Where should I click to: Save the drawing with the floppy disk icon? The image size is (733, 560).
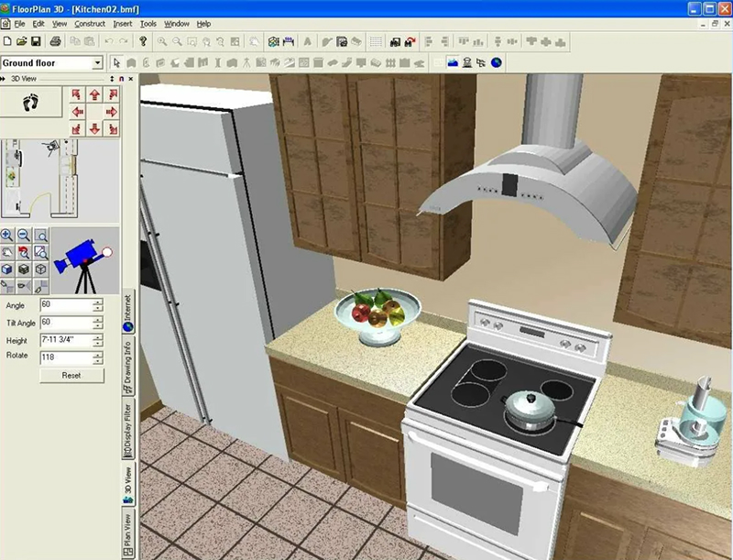[36, 41]
